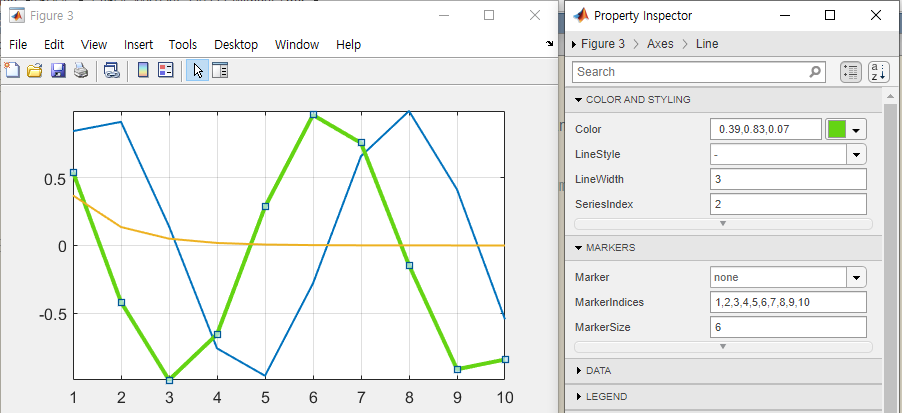Click the MarkerSize field showing 6
Screen dimensions: 902x413
tap(788, 327)
